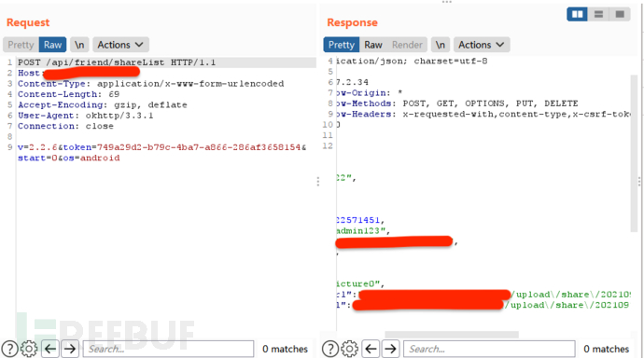The width and height of the screenshot is (644, 358).
Task: Click the vertical divider handle between panels
Action: click(318, 182)
